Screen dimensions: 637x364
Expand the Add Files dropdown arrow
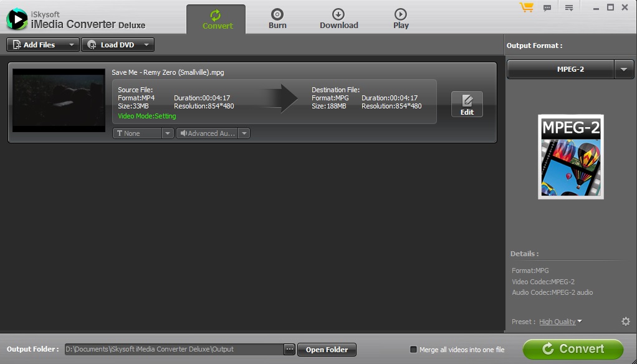pos(72,45)
